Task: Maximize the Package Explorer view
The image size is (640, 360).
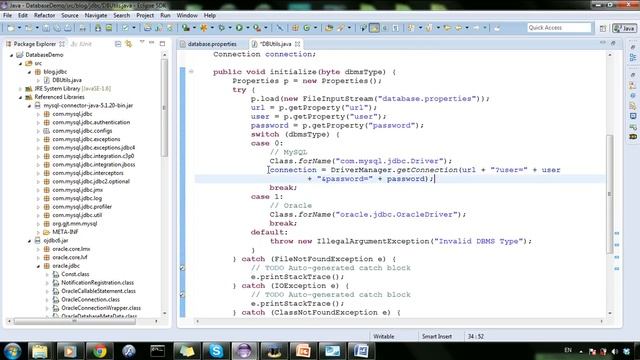Action: (162, 43)
